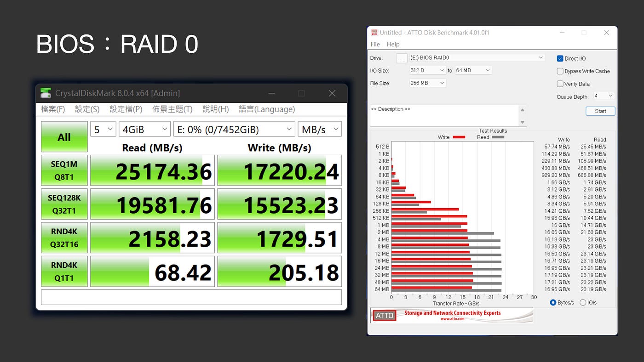Open the 設定檔(P) menu
This screenshot has height=362, width=644.
coord(126,109)
